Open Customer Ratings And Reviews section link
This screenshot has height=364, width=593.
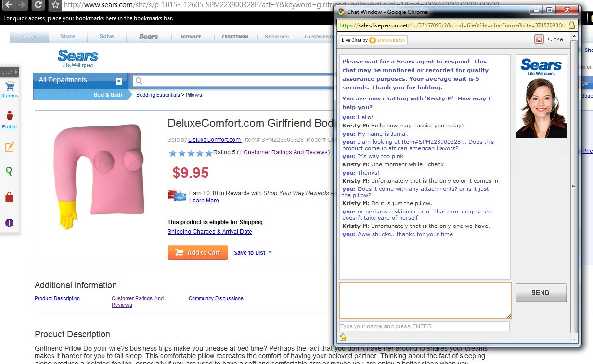[138, 301]
